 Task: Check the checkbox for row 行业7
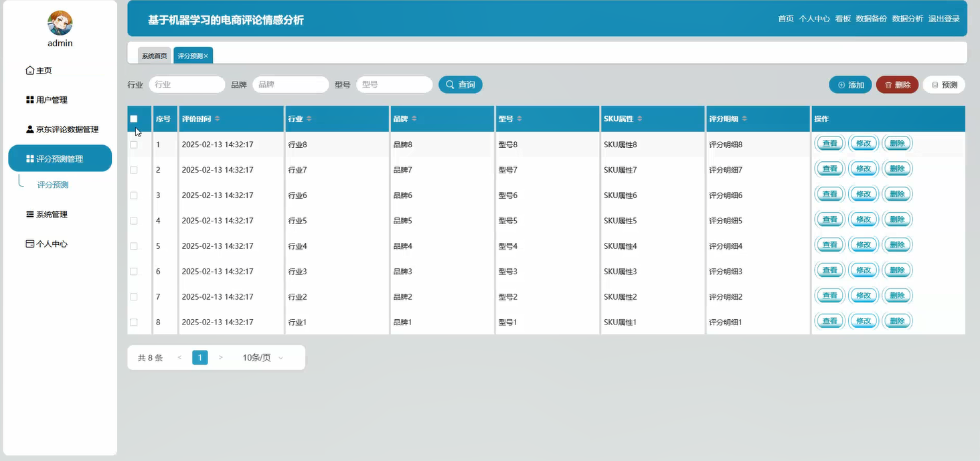tap(134, 170)
